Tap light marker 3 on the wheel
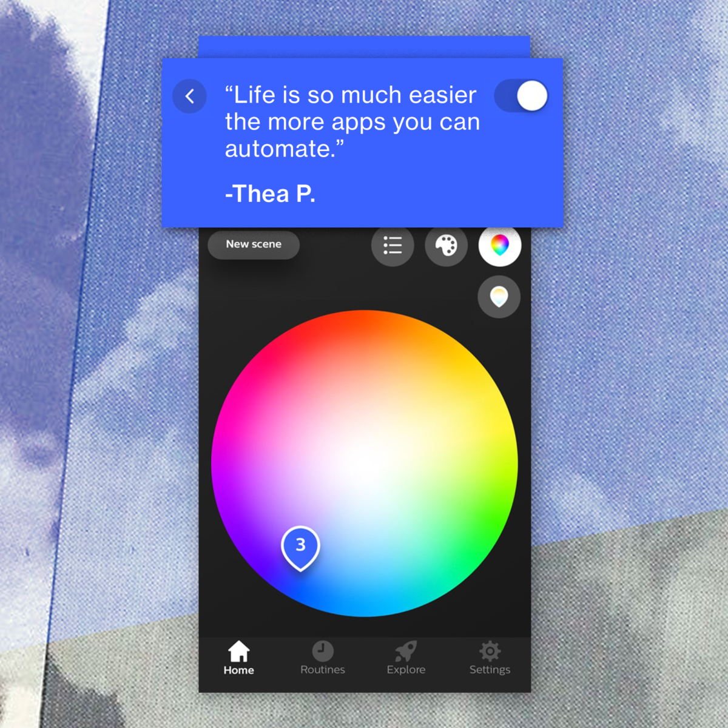 coord(302,545)
